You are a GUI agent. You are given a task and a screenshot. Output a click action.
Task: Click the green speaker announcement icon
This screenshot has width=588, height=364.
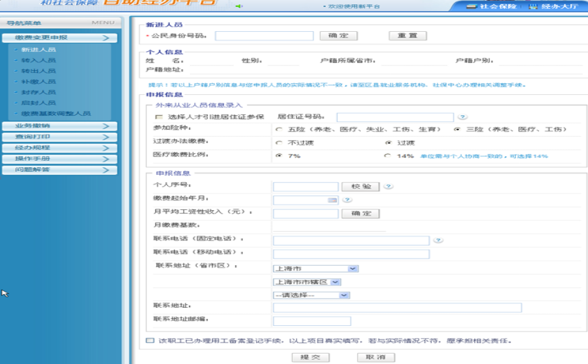pos(239,6)
